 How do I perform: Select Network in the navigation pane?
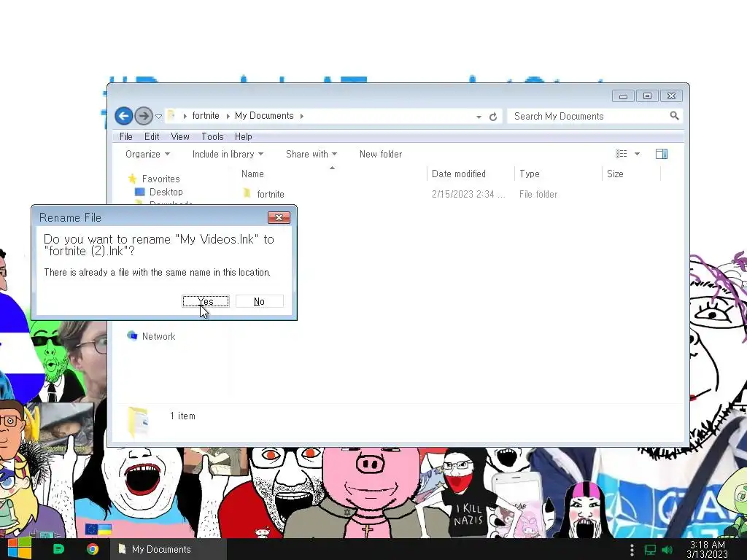(158, 336)
